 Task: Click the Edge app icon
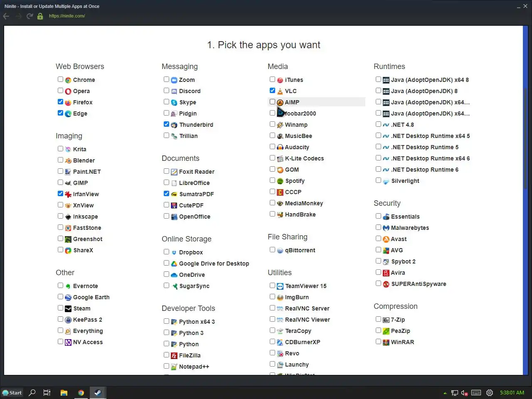tap(68, 114)
